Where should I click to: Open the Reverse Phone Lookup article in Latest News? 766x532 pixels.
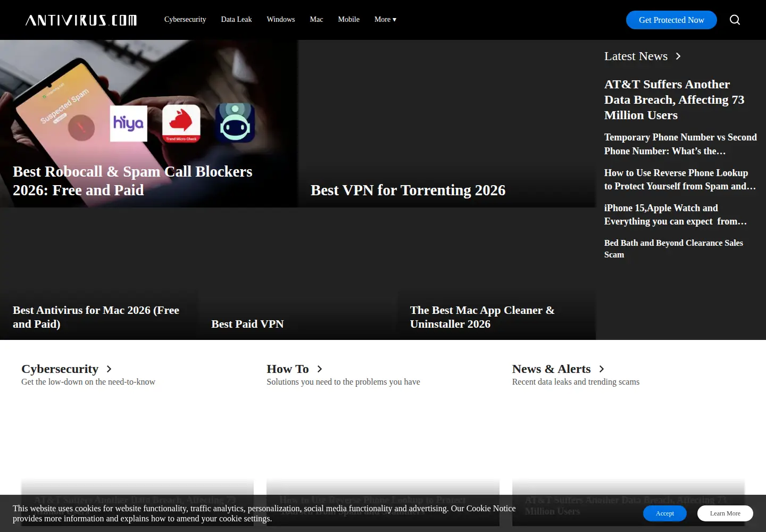pos(680,179)
